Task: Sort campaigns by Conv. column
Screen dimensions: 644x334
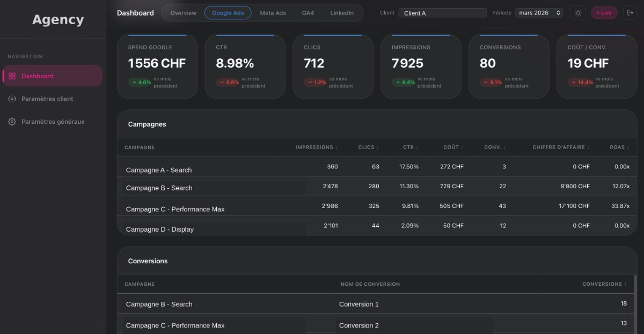Action: 495,147
